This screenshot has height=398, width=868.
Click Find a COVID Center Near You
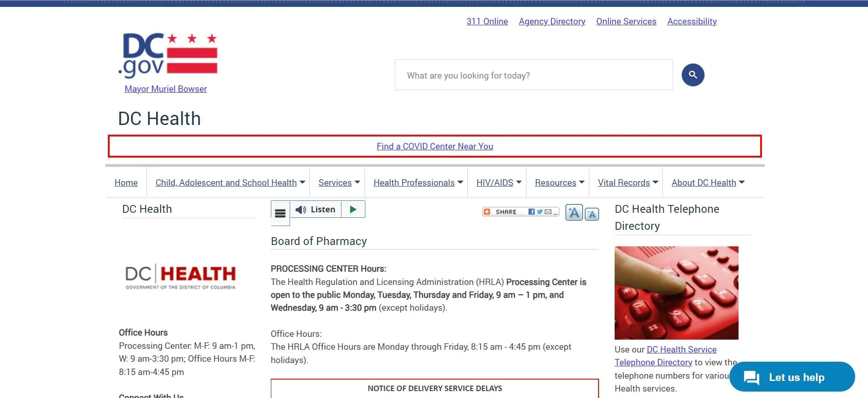[435, 147]
